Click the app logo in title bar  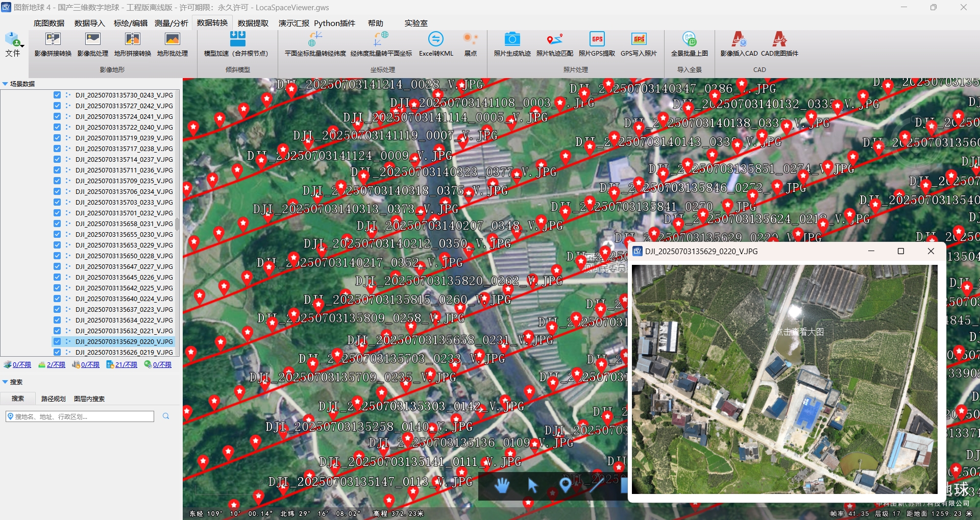(x=6, y=7)
